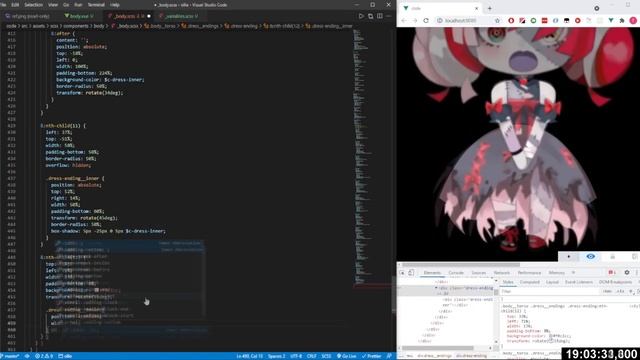The image size is (640, 360).
Task: Click the errors and warnings status item
Action: pos(44,356)
